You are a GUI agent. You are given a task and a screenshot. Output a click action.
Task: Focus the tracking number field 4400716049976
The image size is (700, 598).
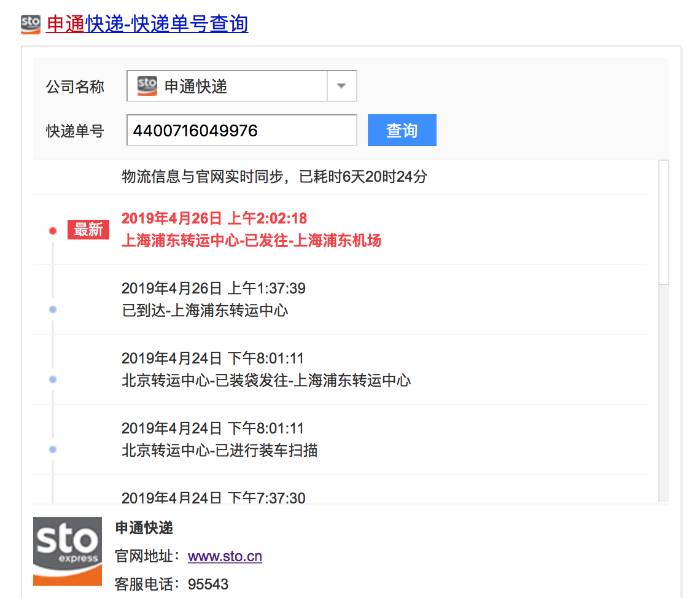(241, 130)
